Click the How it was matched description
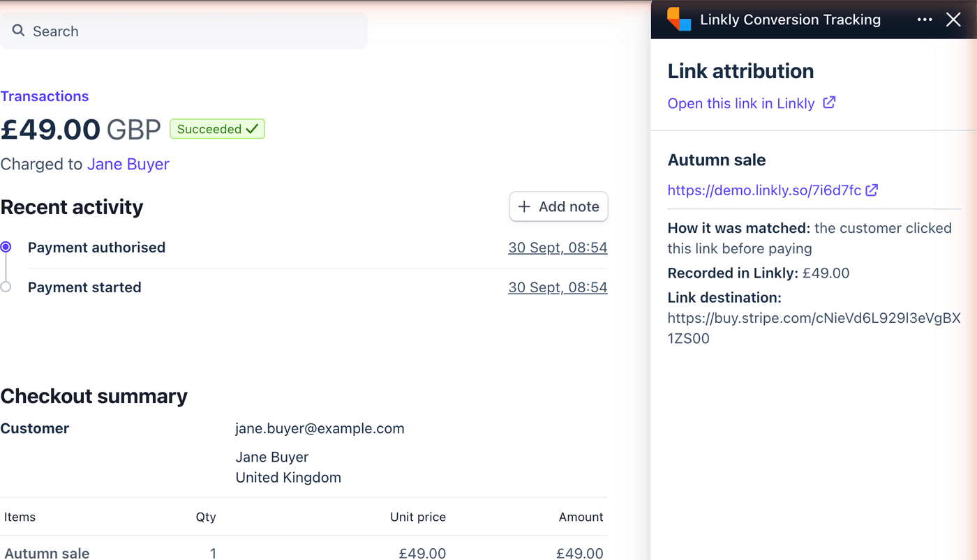Viewport: 977px width, 560px height. coord(810,238)
